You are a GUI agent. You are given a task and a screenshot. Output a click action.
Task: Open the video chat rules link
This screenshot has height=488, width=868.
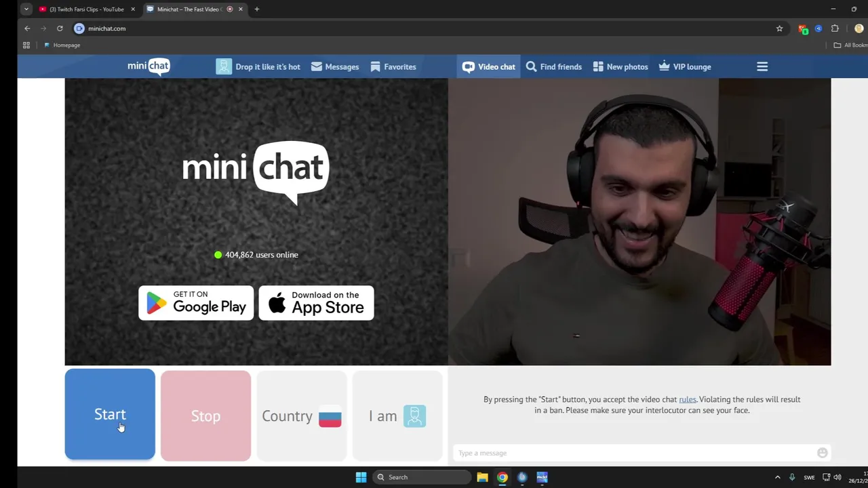[x=688, y=399]
